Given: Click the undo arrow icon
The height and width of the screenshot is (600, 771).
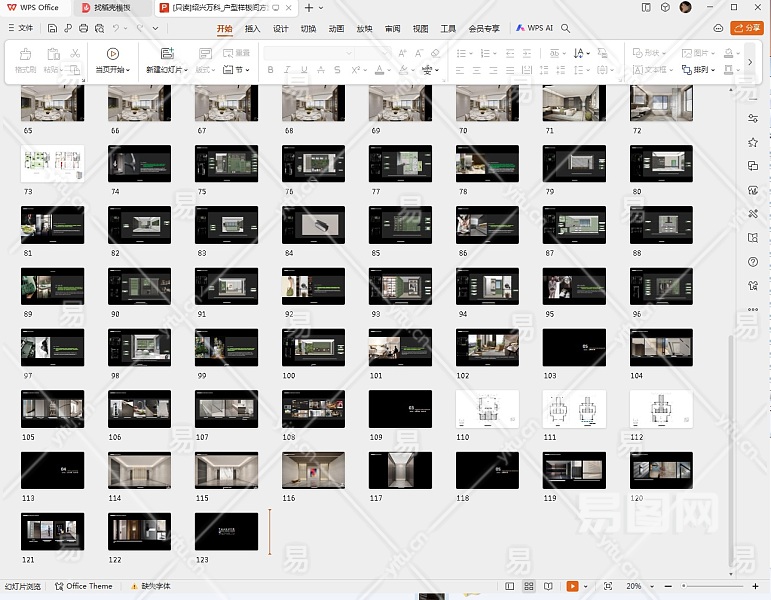Looking at the screenshot, I should click(116, 28).
